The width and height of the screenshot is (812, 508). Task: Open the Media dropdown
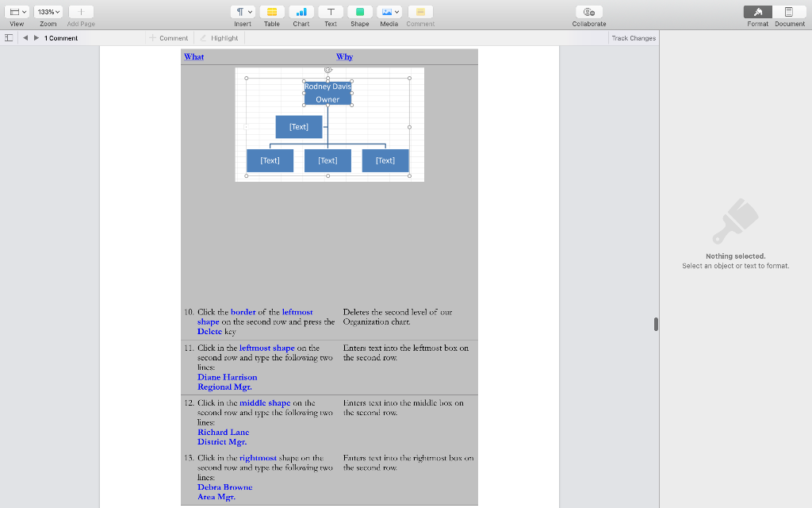(389, 12)
